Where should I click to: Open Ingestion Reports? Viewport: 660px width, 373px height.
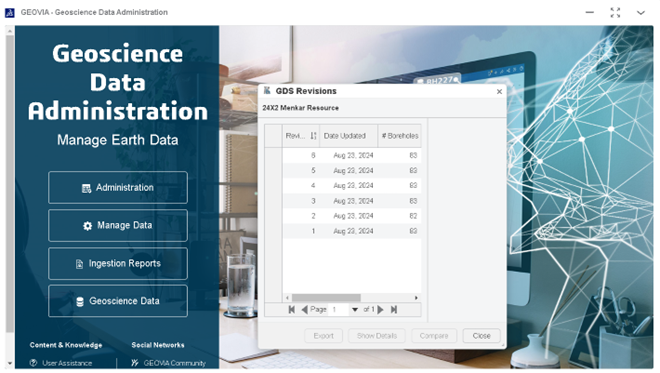pos(118,264)
